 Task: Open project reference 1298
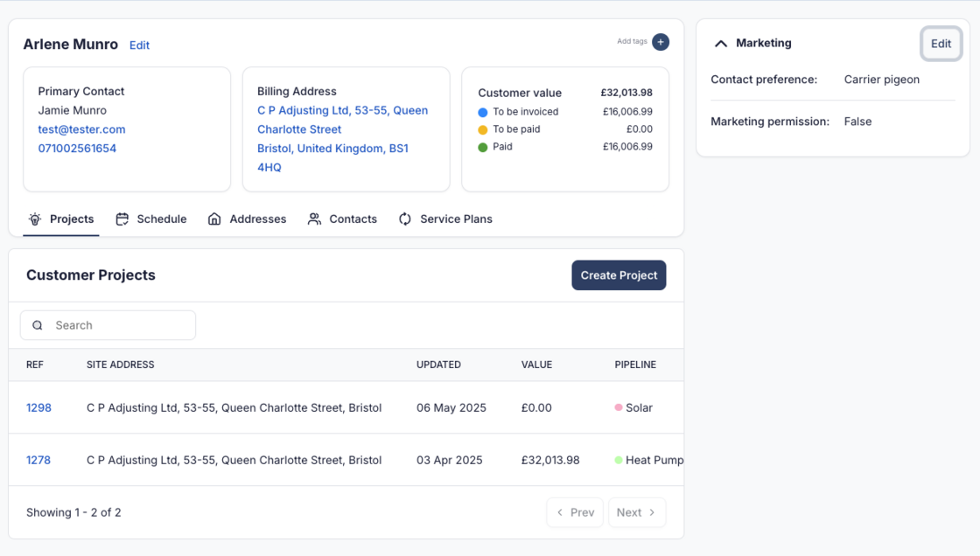[x=38, y=407]
